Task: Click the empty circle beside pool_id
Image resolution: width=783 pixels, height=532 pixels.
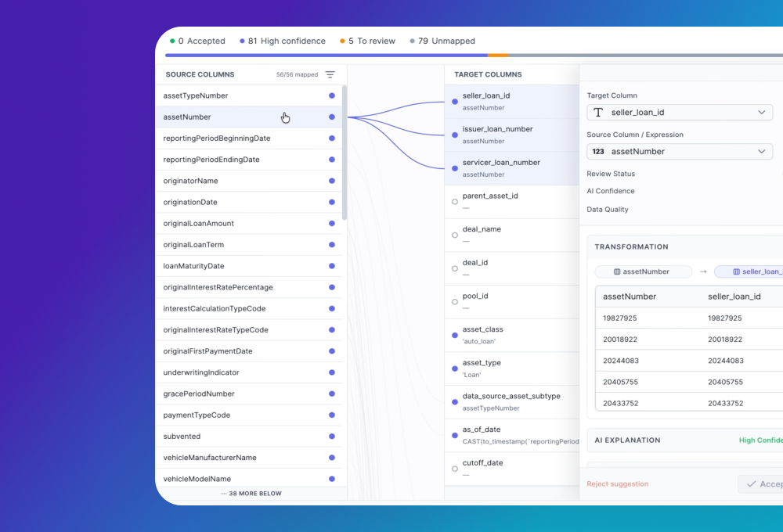Action: tap(454, 302)
